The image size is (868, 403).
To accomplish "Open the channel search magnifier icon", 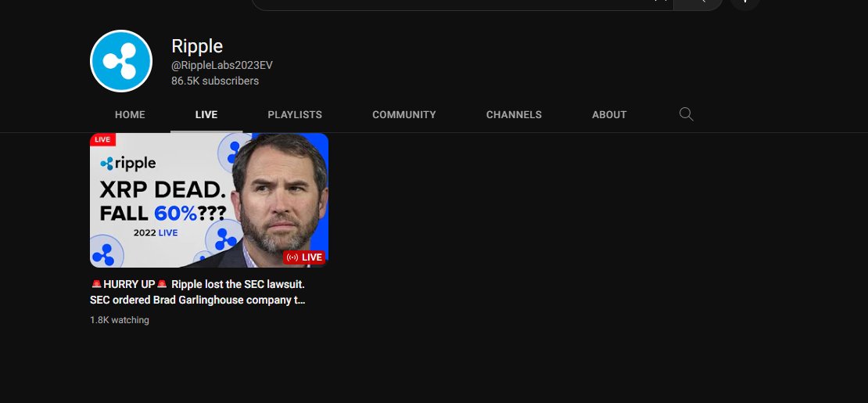I will tap(686, 114).
